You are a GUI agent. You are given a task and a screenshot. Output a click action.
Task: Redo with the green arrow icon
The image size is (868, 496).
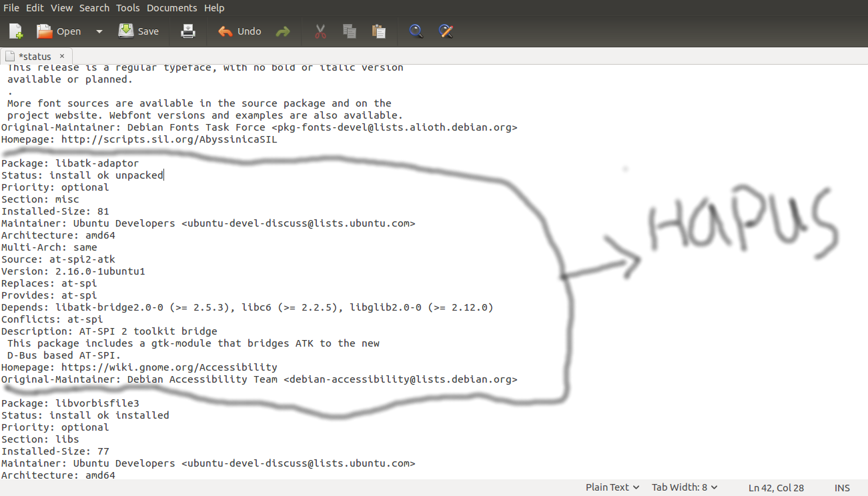[x=283, y=31]
